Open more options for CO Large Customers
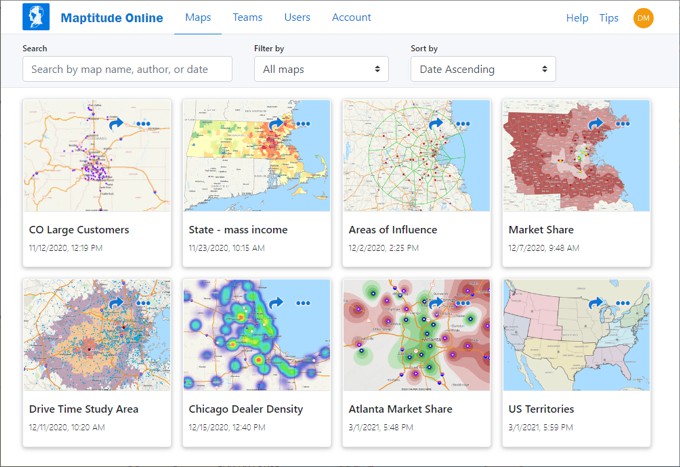Image resolution: width=680 pixels, height=467 pixels. (x=143, y=124)
